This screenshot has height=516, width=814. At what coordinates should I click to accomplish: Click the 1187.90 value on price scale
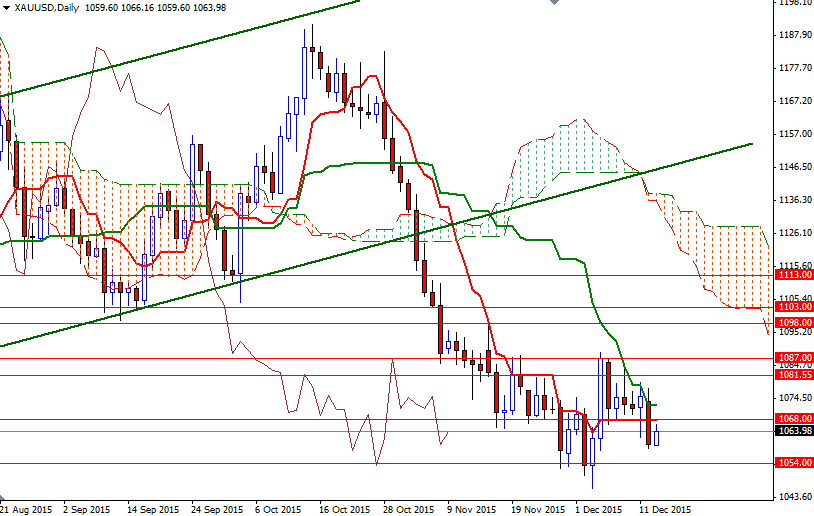(x=793, y=35)
